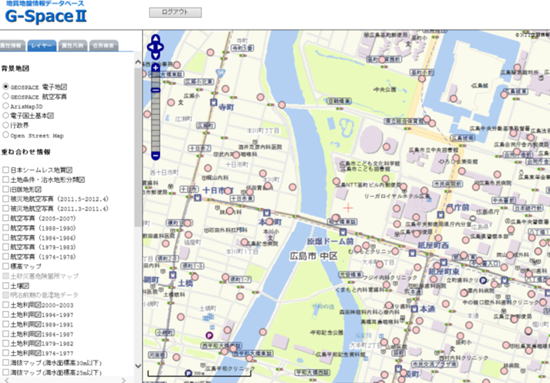Viewport: 550px width, 383px height.
Task: Enable 日本シームレス地質図 overlay checkbox
Action: tap(6, 170)
